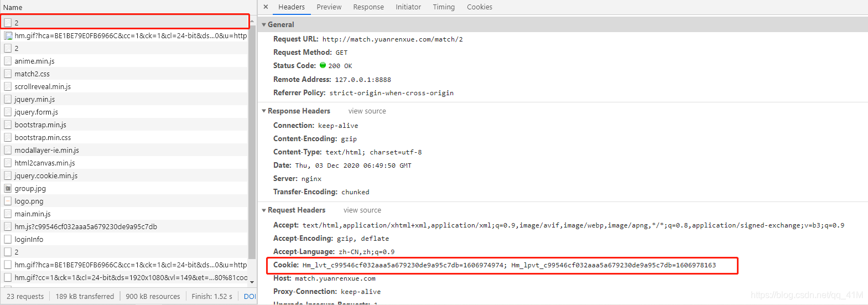Viewport: 868px width, 305px height.
Task: Switch to the Preview tab
Action: (329, 7)
